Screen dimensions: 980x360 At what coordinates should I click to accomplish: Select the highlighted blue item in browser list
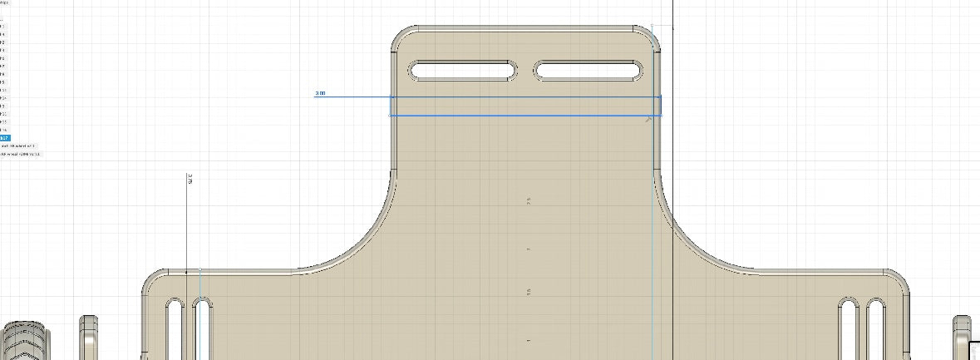[4, 138]
